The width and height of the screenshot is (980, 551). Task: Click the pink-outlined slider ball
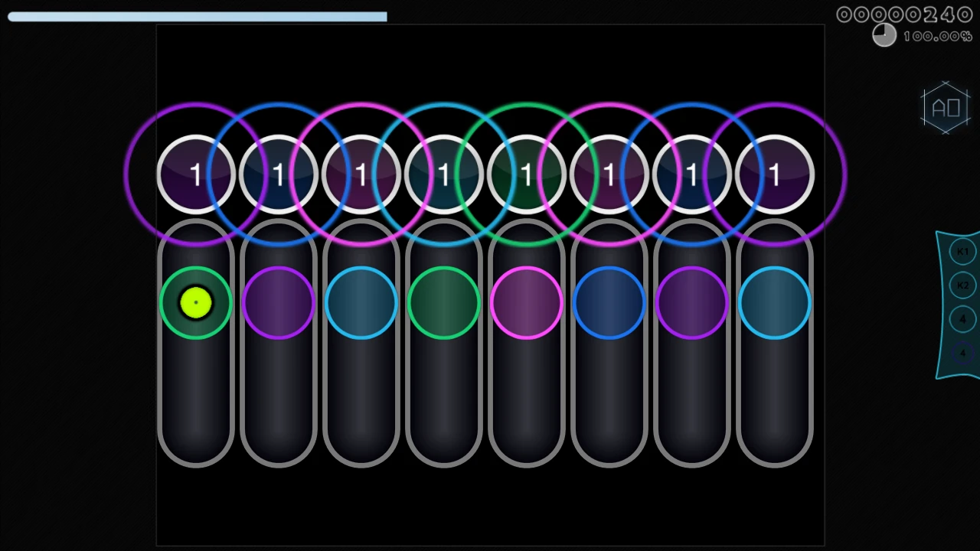tap(526, 303)
